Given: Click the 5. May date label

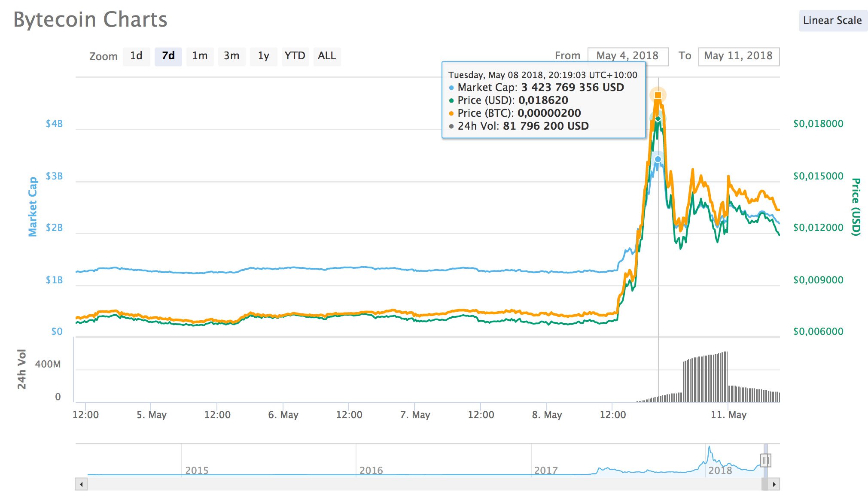Looking at the screenshot, I should tap(151, 415).
